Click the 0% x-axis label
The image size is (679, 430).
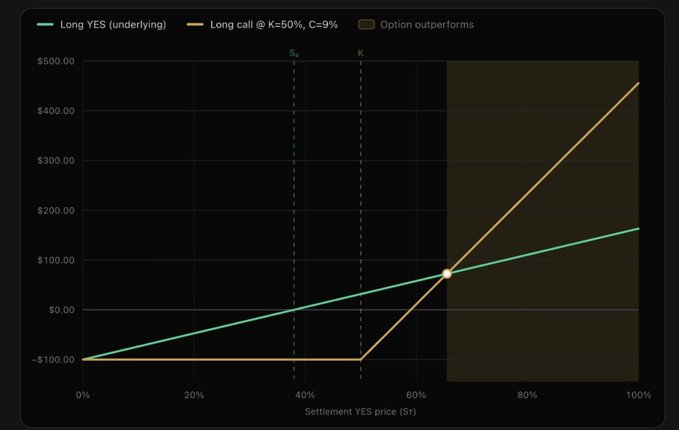point(83,395)
